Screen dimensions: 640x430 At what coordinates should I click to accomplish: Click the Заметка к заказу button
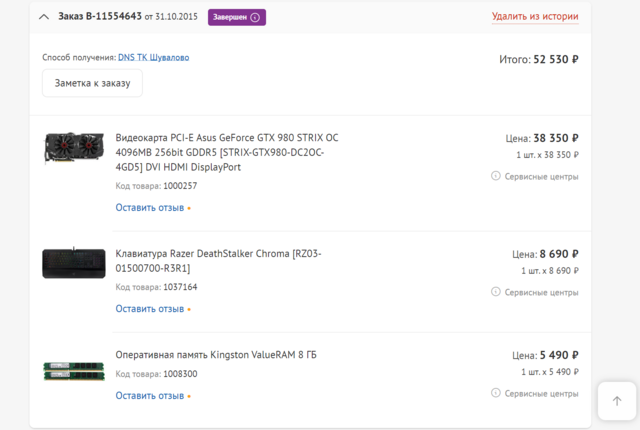point(92,83)
